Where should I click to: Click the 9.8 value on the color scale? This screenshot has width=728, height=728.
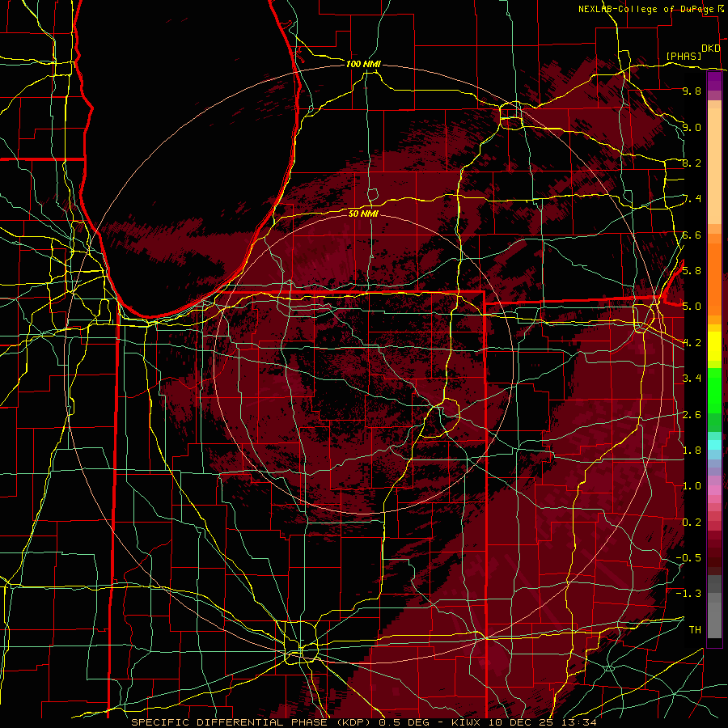pyautogui.click(x=692, y=91)
